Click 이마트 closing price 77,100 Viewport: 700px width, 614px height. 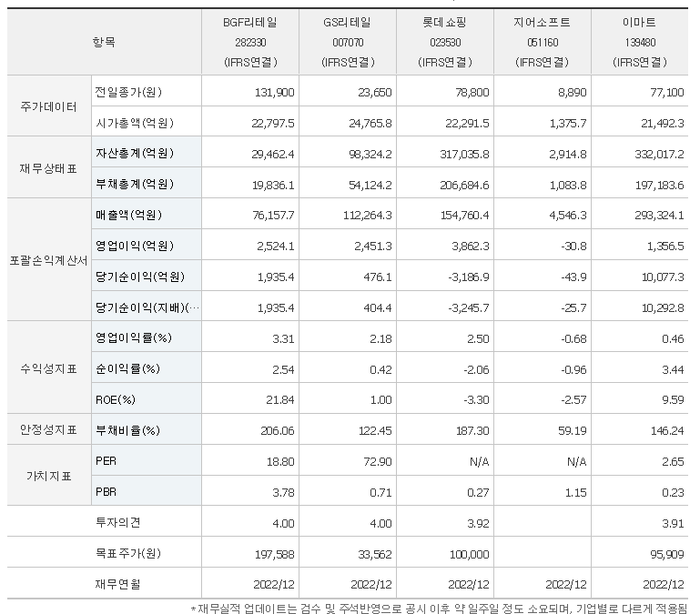click(667, 93)
